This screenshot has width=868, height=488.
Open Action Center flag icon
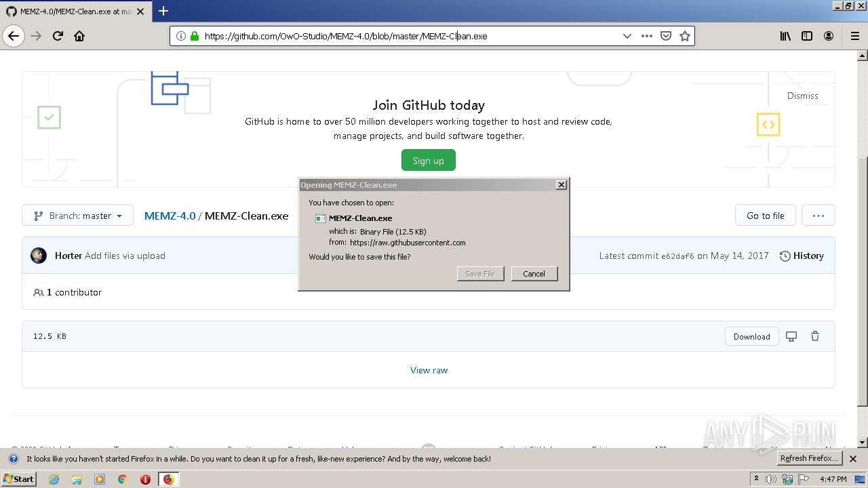click(x=804, y=479)
